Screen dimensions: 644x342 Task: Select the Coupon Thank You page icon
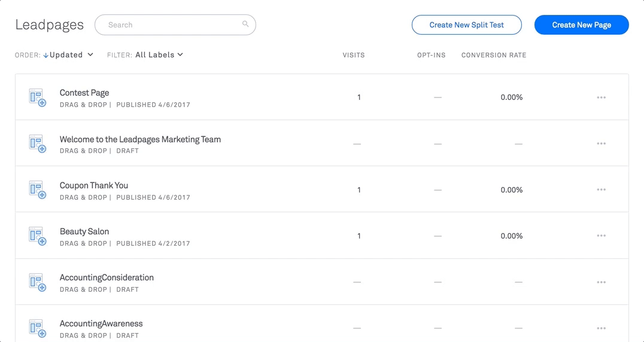coord(37,190)
